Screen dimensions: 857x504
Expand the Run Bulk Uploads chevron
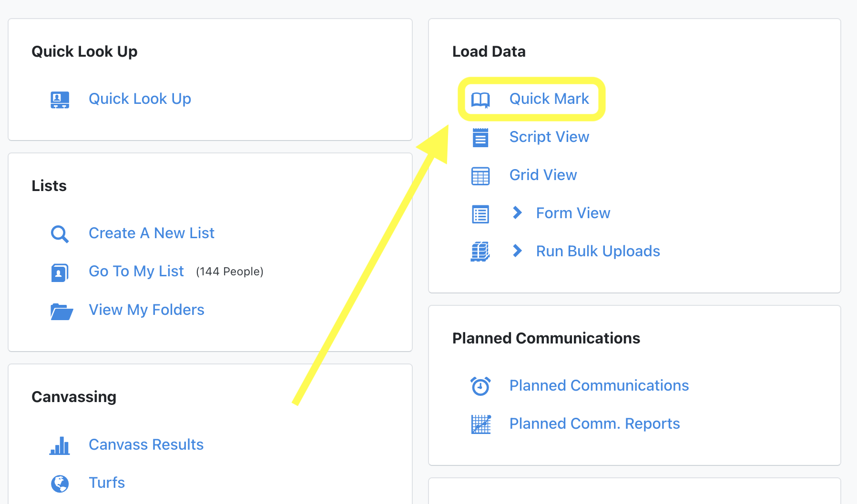click(x=517, y=251)
